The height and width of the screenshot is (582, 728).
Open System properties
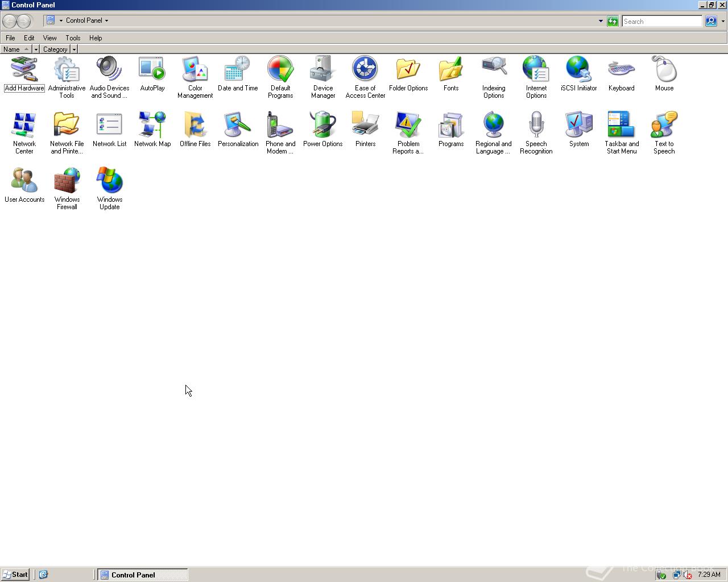click(579, 130)
